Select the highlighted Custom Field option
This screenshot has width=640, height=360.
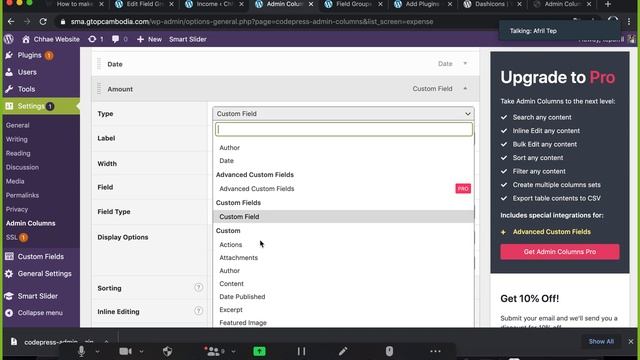click(343, 217)
